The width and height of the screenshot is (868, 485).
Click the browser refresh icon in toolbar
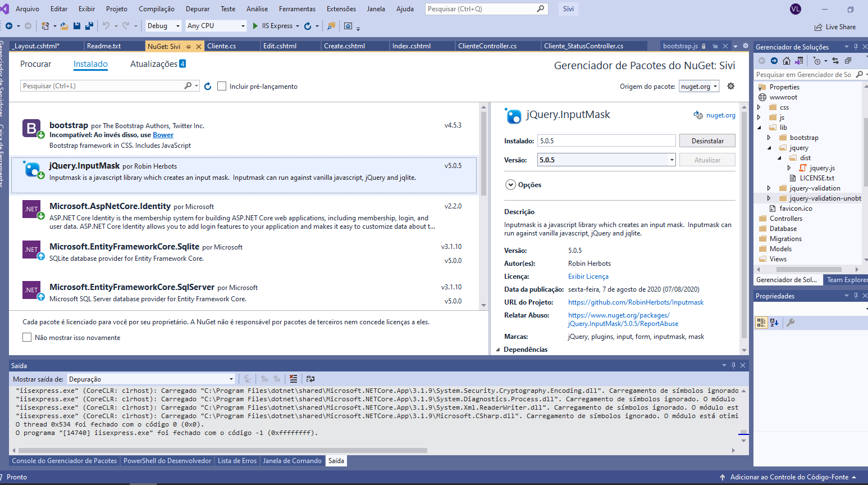pos(308,26)
